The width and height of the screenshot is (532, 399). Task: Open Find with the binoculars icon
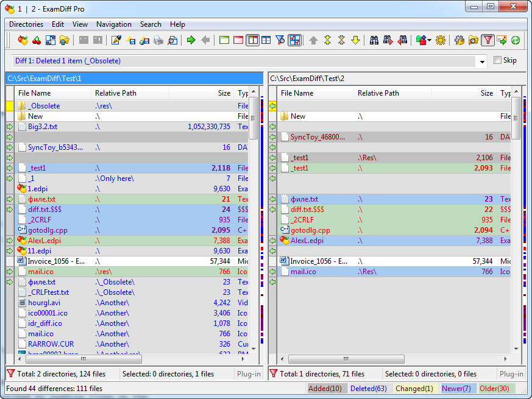[x=374, y=40]
